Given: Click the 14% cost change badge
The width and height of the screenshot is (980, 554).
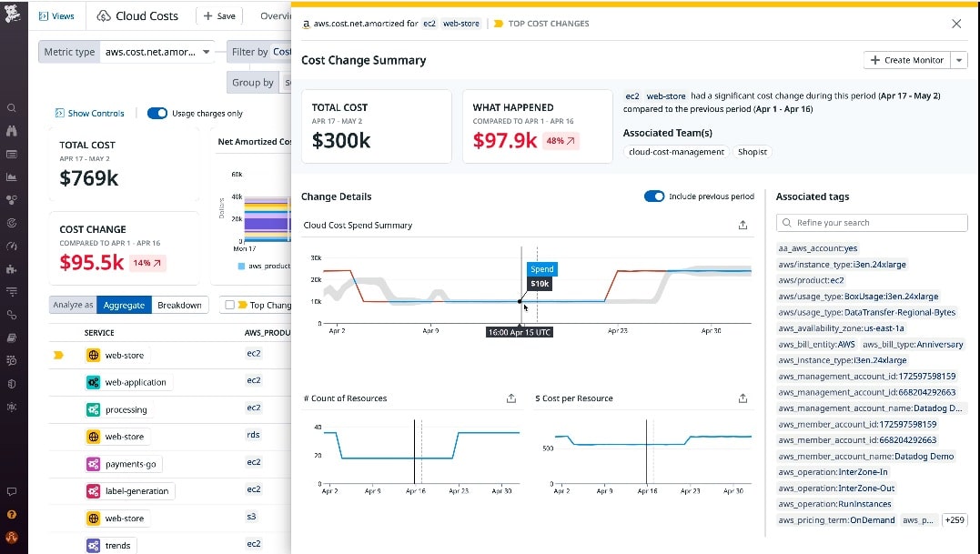Looking at the screenshot, I should (147, 263).
